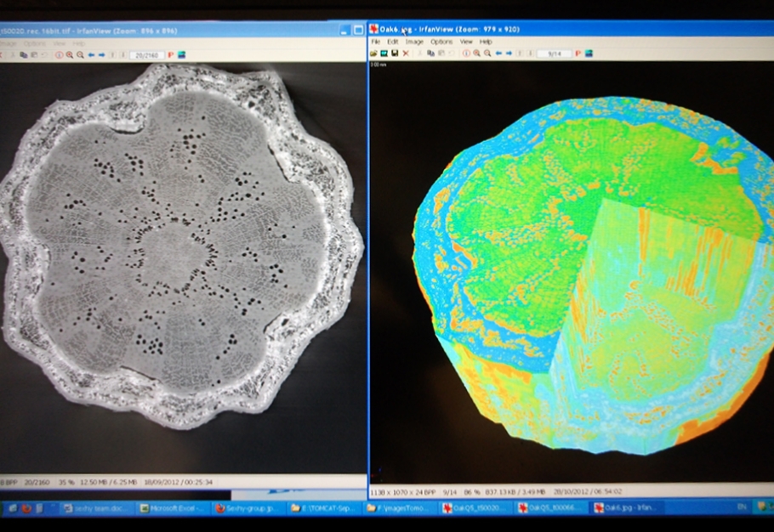Screen dimensions: 774x532
Task: Go to next image in Oak6 window
Action: (509, 54)
